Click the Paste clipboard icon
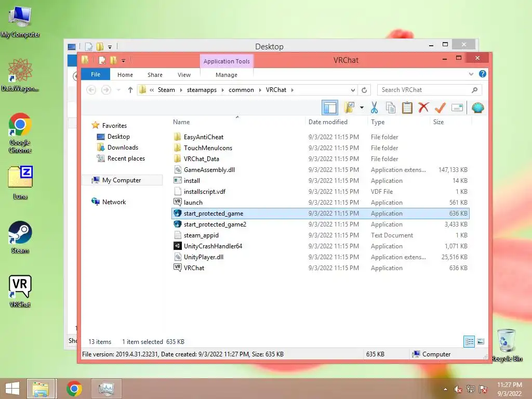 407,108
